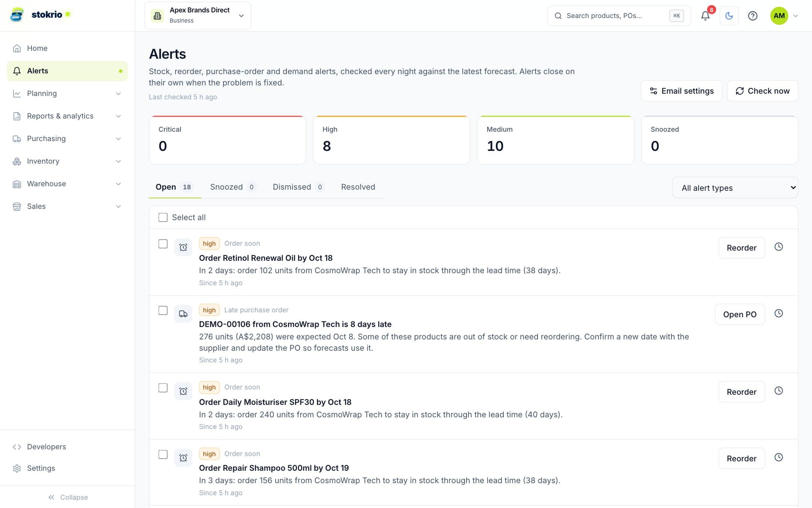This screenshot has height=508, width=812.
Task: Expand the Sales menu chevron
Action: (118, 206)
